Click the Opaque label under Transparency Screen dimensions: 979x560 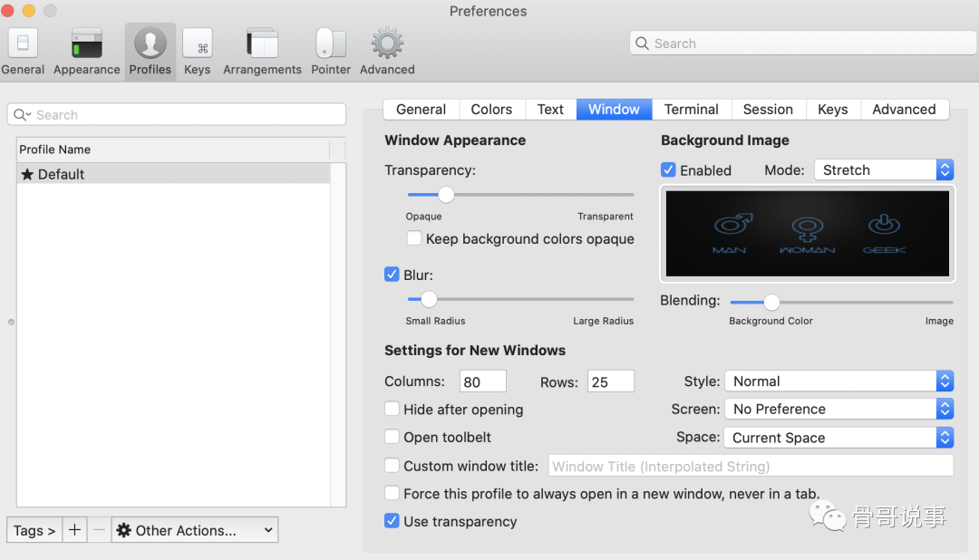point(423,216)
